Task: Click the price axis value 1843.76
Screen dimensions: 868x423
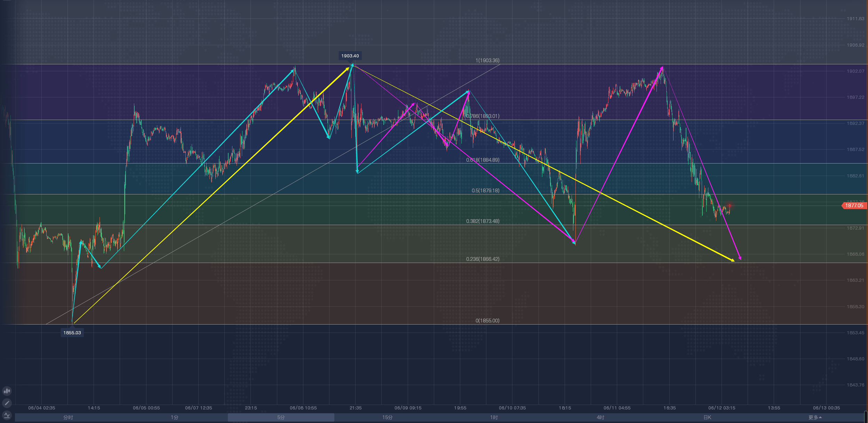Action: pyautogui.click(x=855, y=385)
